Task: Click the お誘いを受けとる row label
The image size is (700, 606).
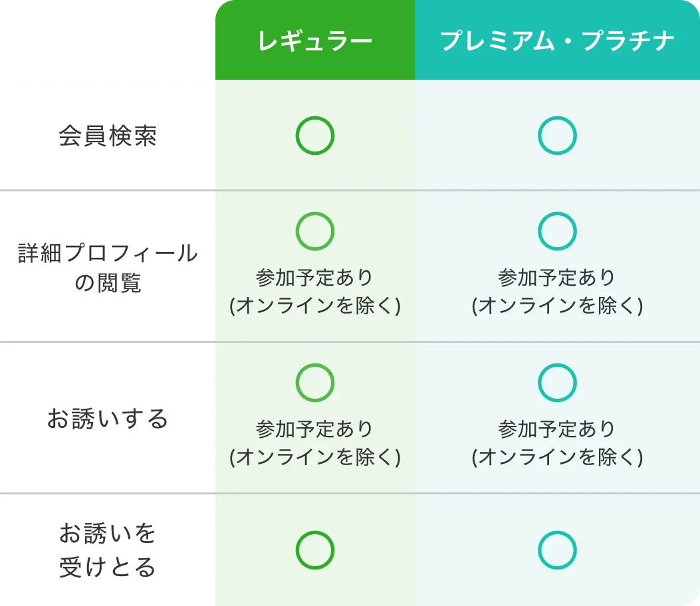Action: [108, 550]
